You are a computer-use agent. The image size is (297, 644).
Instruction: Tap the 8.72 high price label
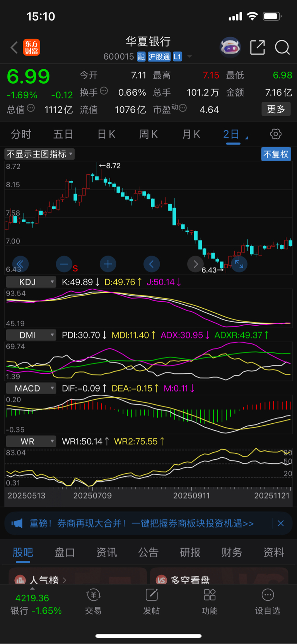pyautogui.click(x=113, y=166)
